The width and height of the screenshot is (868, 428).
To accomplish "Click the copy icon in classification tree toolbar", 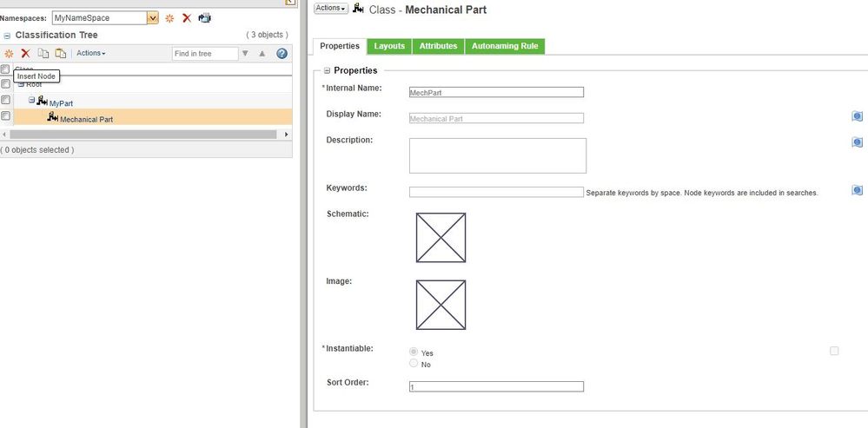I will (43, 54).
